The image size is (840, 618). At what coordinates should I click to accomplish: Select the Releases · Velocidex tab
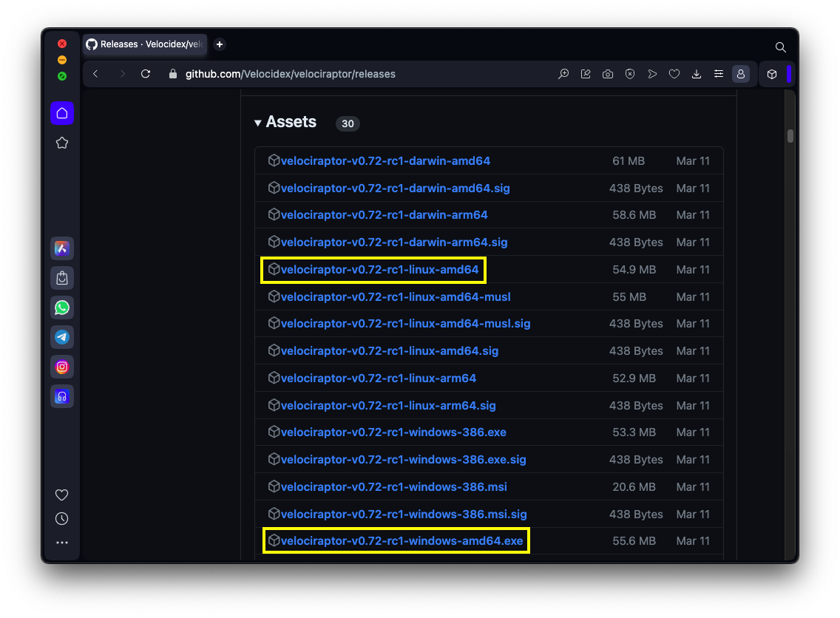[145, 44]
